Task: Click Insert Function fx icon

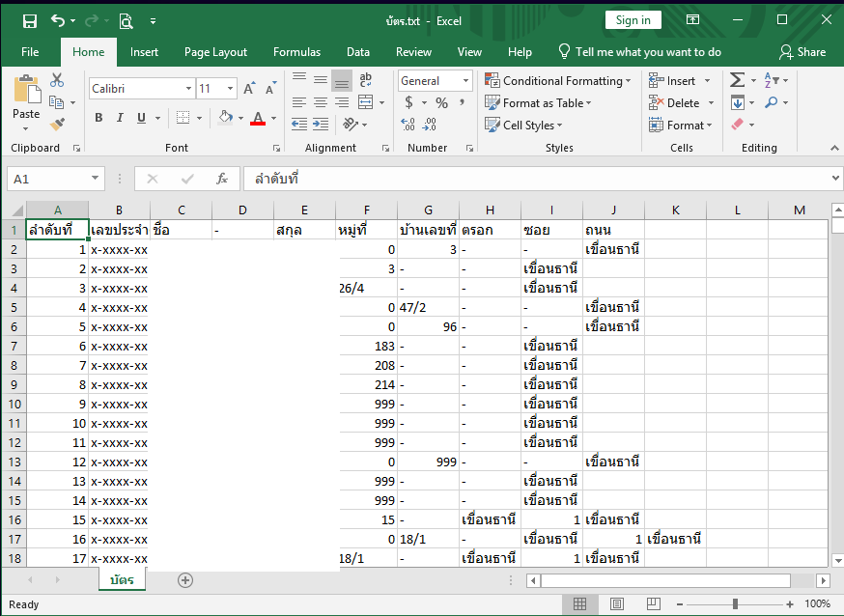Action: 222,179
